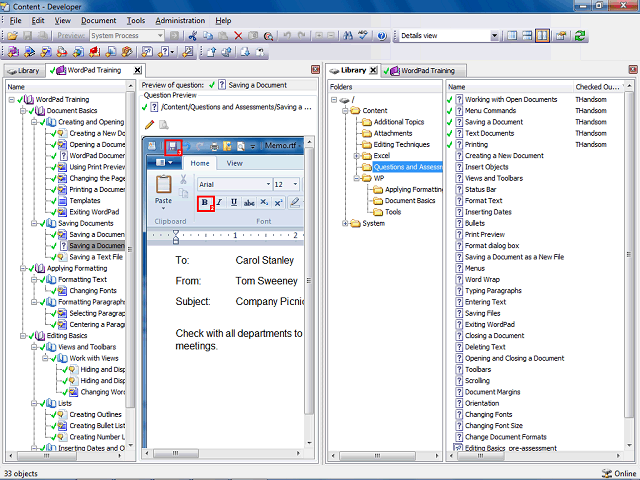Open the Tools menu

point(136,20)
